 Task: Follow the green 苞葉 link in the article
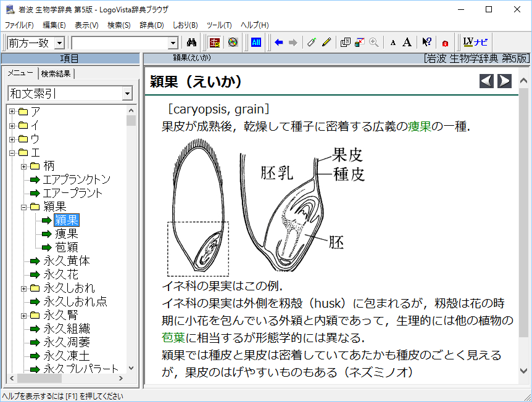(x=173, y=338)
